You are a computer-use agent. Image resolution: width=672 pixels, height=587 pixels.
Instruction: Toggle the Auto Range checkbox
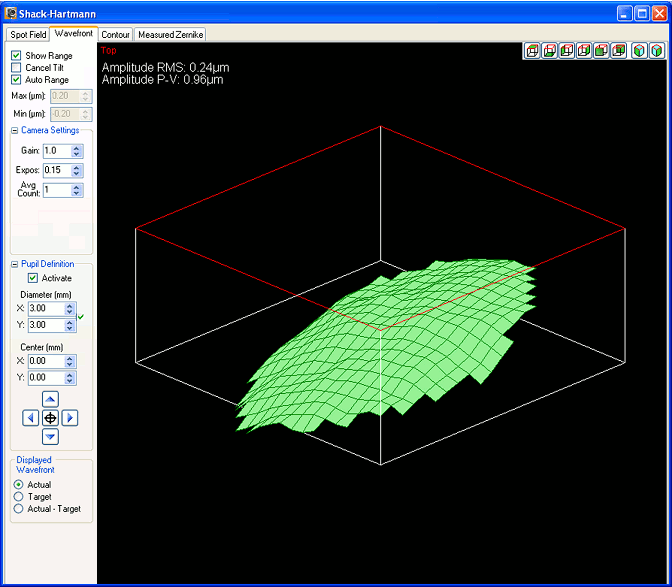click(x=16, y=79)
